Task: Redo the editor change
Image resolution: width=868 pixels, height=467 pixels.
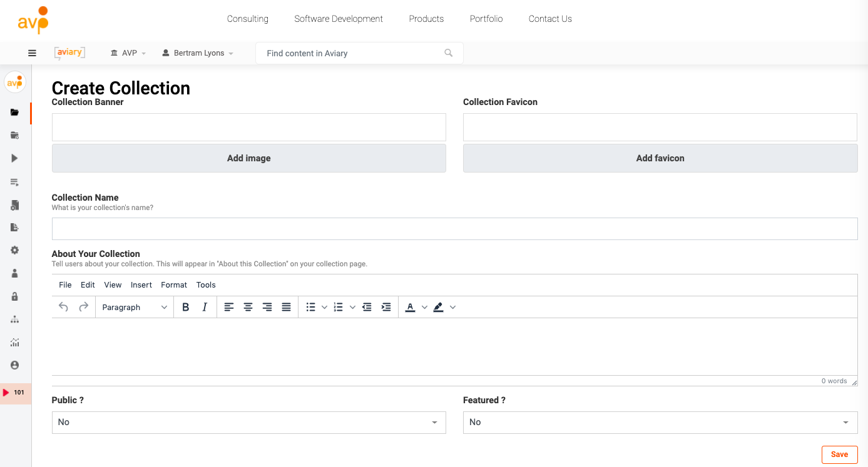Action: [x=83, y=307]
